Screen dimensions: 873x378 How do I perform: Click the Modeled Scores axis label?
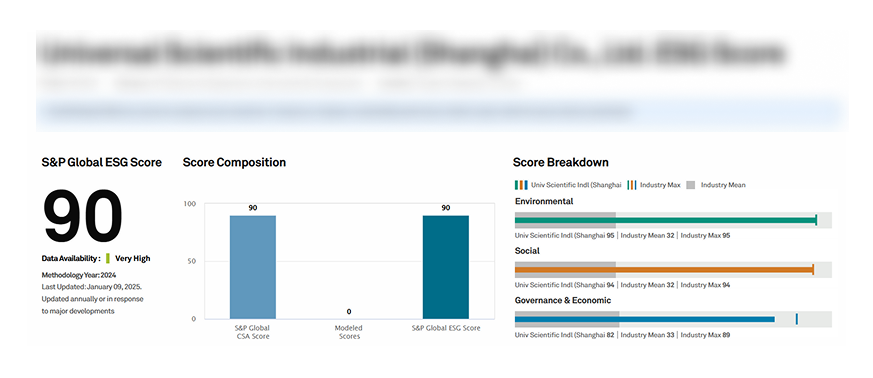[349, 332]
